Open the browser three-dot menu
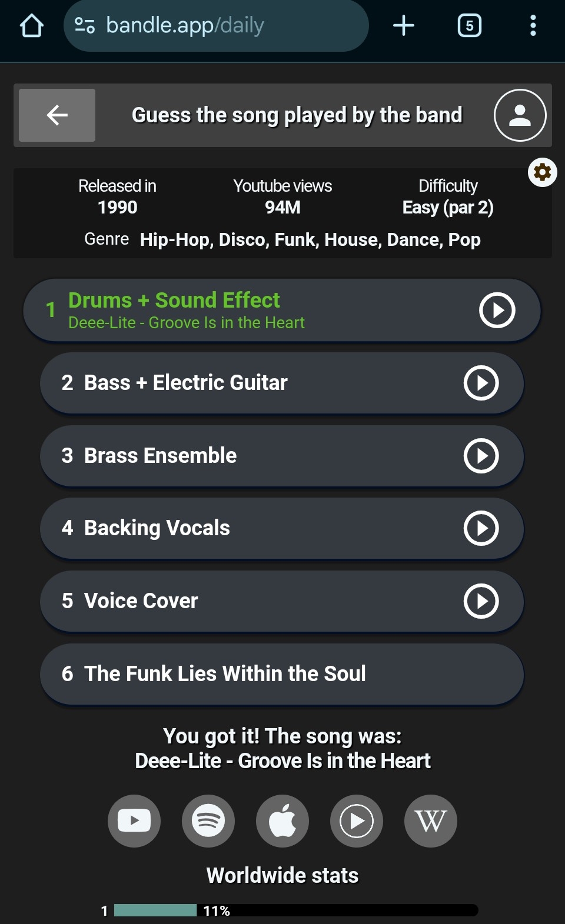The image size is (565, 924). 533,26
